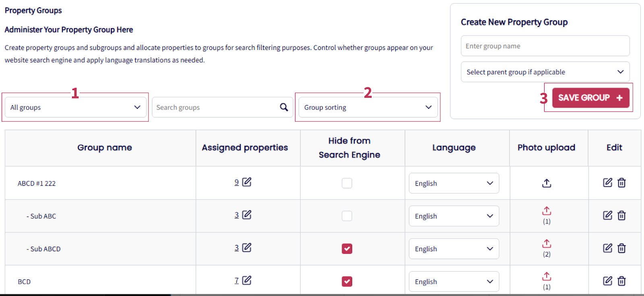Click the Save Group button

pyautogui.click(x=590, y=98)
